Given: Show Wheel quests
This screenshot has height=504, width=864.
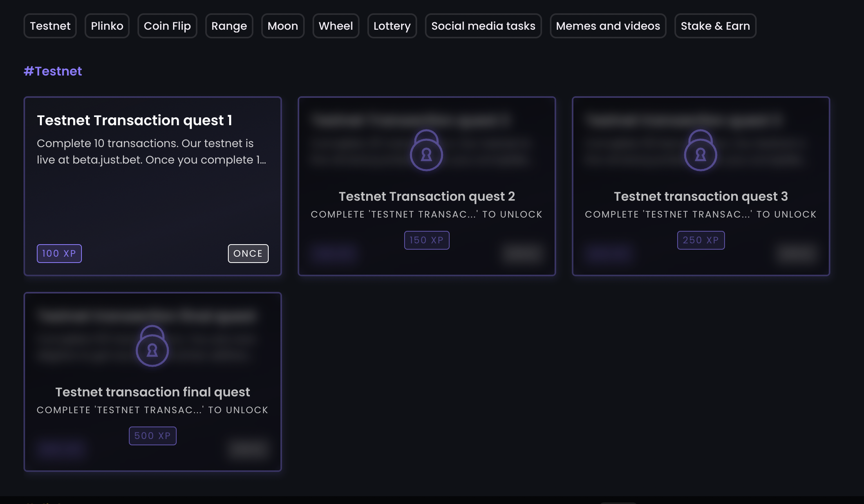Looking at the screenshot, I should (336, 26).
